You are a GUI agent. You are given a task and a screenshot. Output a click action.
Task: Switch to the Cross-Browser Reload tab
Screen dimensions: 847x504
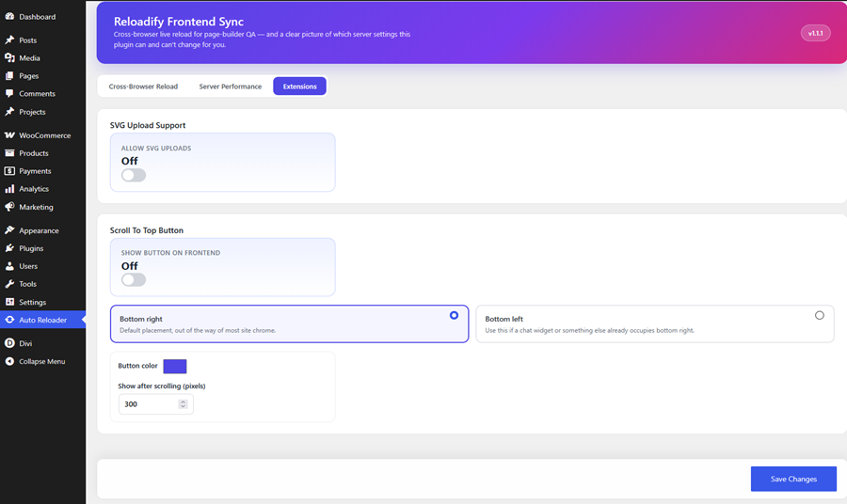pyautogui.click(x=143, y=87)
